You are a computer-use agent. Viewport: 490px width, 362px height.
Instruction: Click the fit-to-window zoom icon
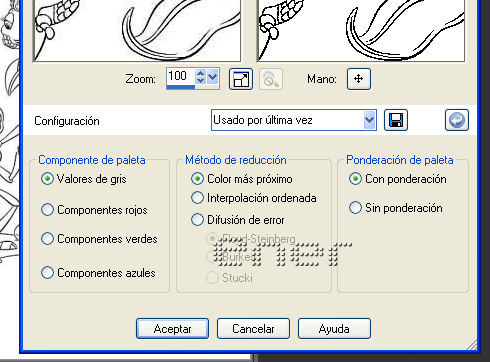(x=241, y=79)
